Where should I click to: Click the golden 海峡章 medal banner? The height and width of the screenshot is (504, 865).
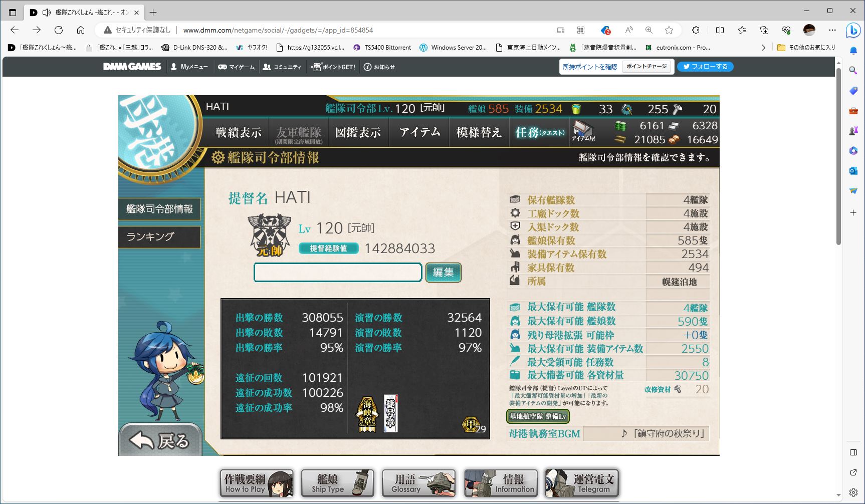[367, 414]
